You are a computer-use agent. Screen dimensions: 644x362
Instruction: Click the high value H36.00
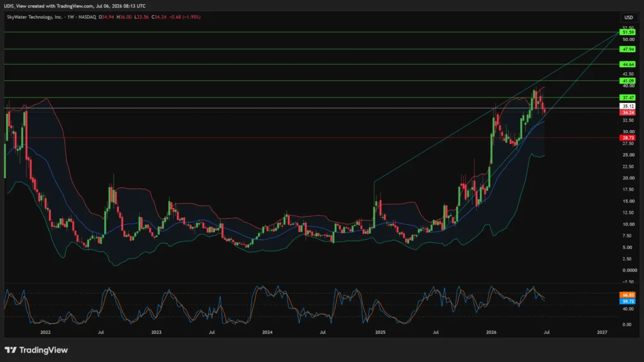click(x=124, y=17)
